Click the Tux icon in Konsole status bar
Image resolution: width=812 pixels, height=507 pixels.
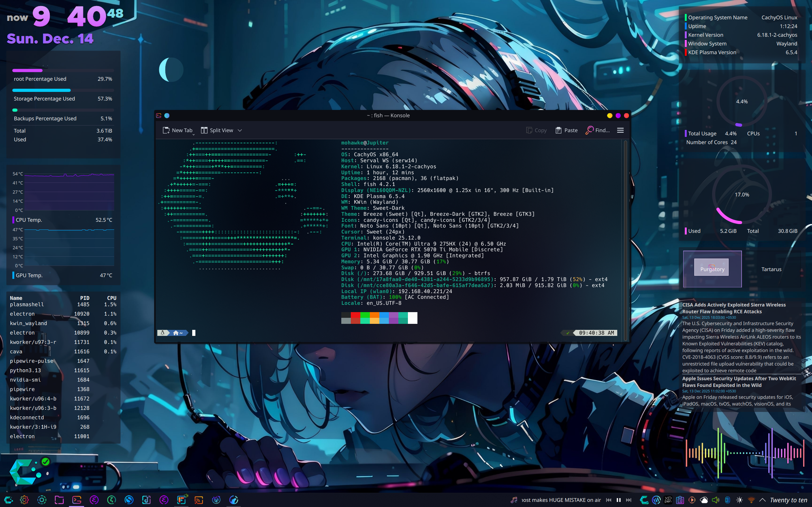pos(162,333)
